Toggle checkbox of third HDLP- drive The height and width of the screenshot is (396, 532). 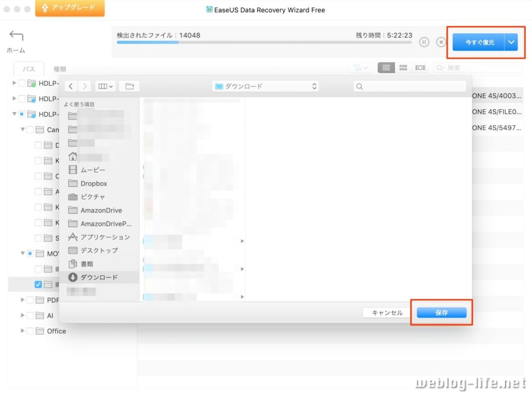21,114
